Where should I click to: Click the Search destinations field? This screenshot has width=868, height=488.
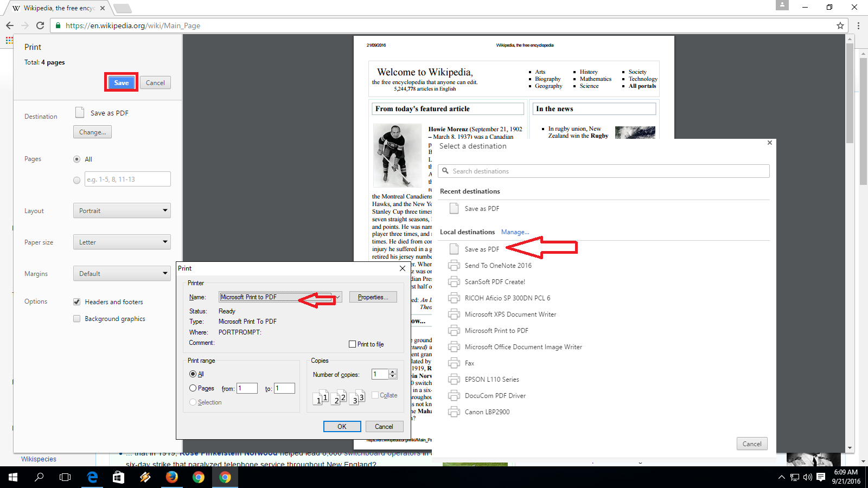[x=604, y=171]
